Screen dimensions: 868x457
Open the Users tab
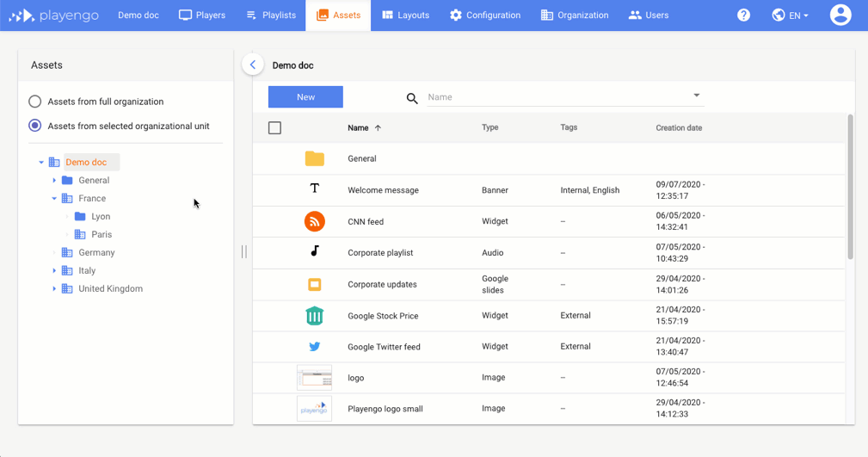pos(649,15)
